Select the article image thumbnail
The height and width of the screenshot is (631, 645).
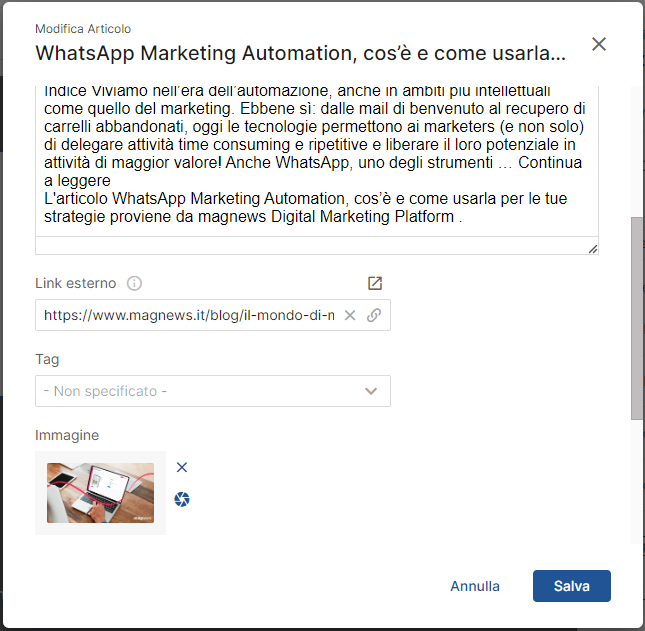click(100, 492)
